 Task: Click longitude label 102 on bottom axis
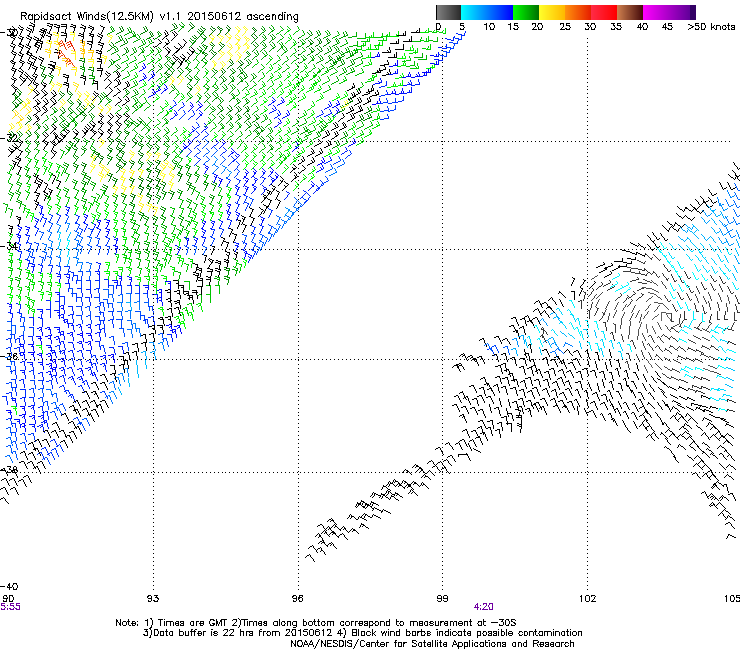point(587,599)
